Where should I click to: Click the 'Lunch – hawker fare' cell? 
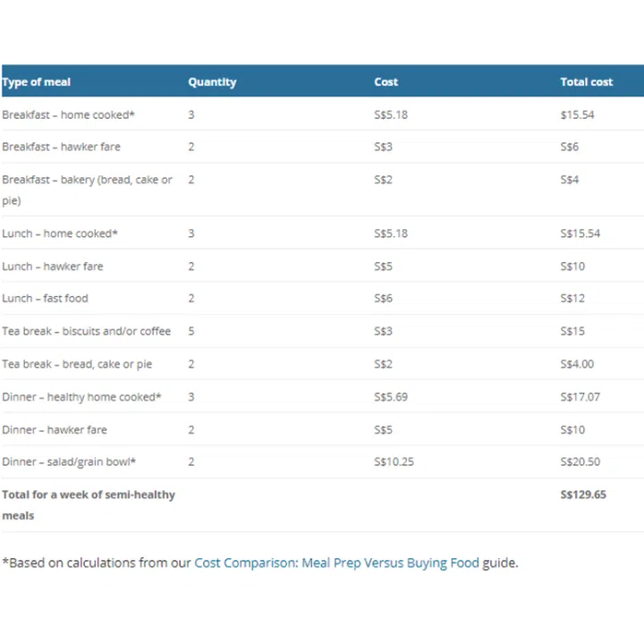point(53,267)
